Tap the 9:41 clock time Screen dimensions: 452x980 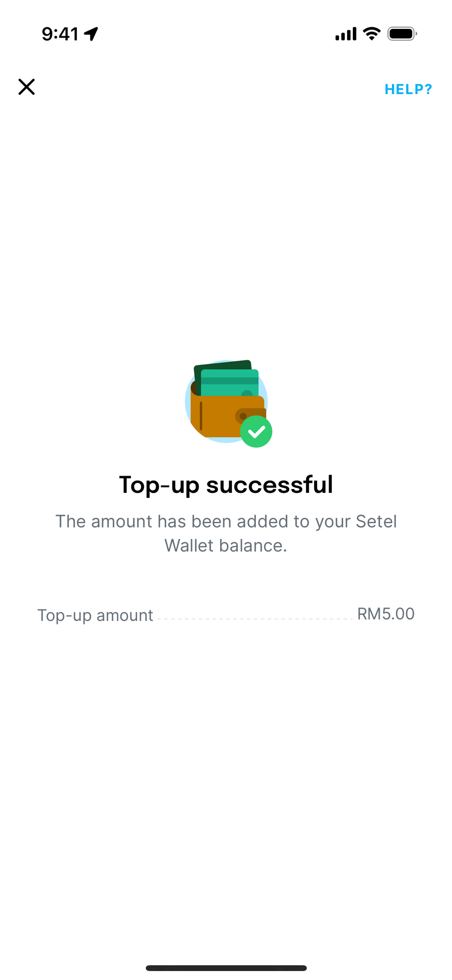(x=60, y=34)
